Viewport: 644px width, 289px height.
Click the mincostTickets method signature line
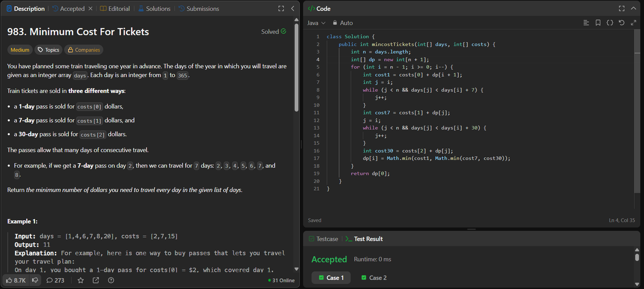point(418,44)
